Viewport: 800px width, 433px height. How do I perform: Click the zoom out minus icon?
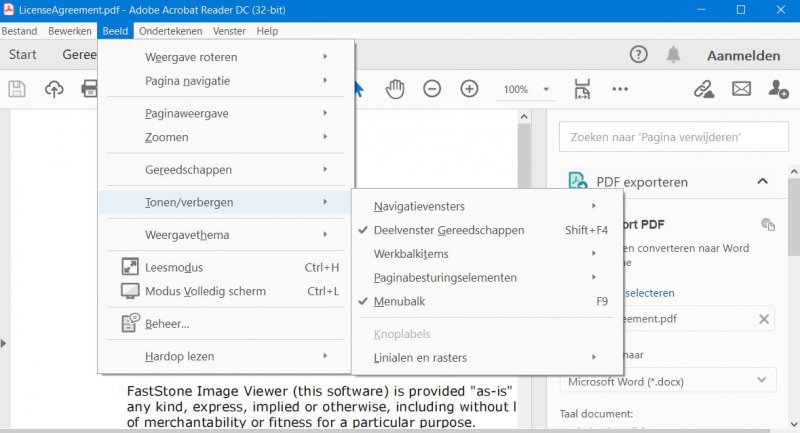tap(432, 89)
